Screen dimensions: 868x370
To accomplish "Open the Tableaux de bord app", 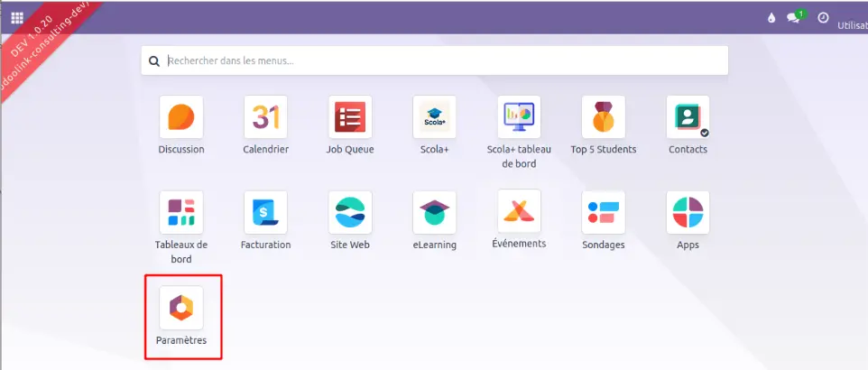I will click(181, 211).
